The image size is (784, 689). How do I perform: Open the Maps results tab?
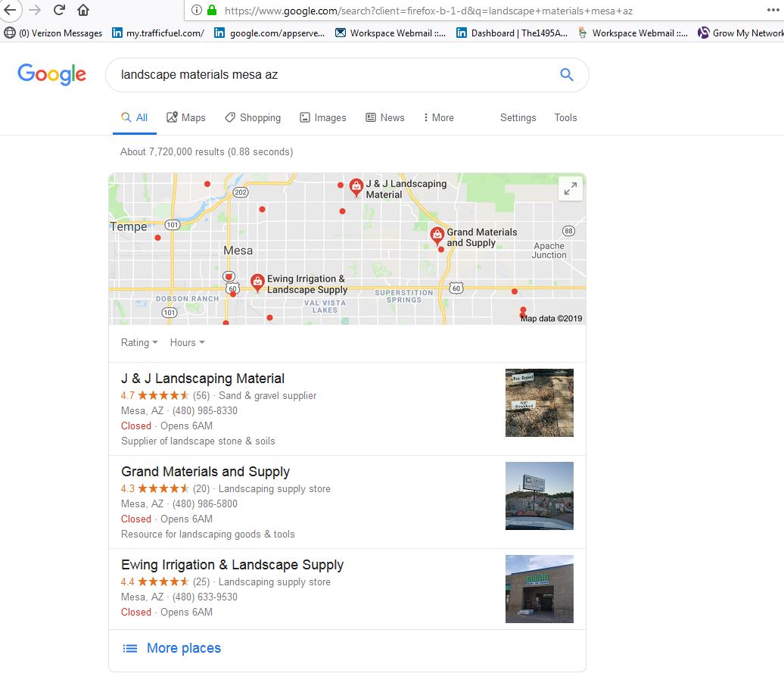186,117
